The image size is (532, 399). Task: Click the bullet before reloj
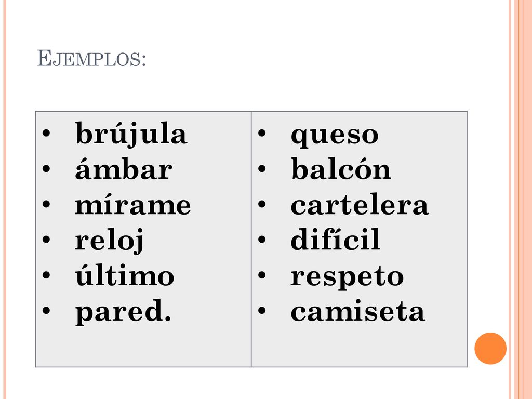46,239
